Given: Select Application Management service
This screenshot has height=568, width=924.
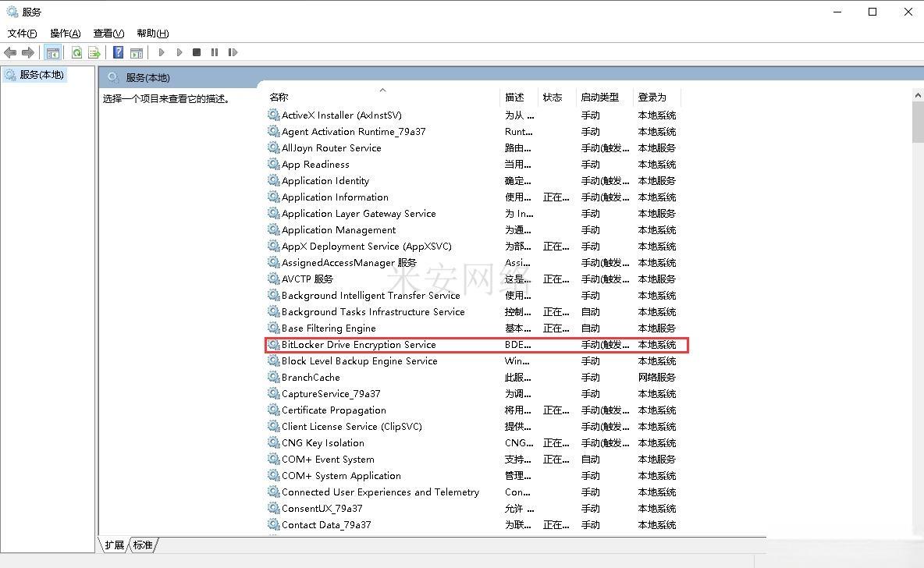Looking at the screenshot, I should pos(339,230).
